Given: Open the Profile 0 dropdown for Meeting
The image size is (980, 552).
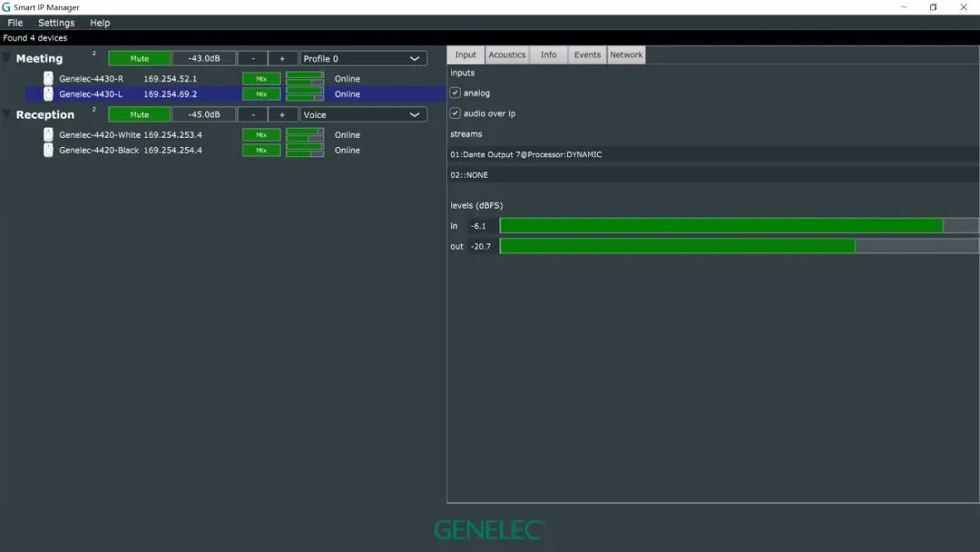Looking at the screenshot, I should tap(363, 58).
